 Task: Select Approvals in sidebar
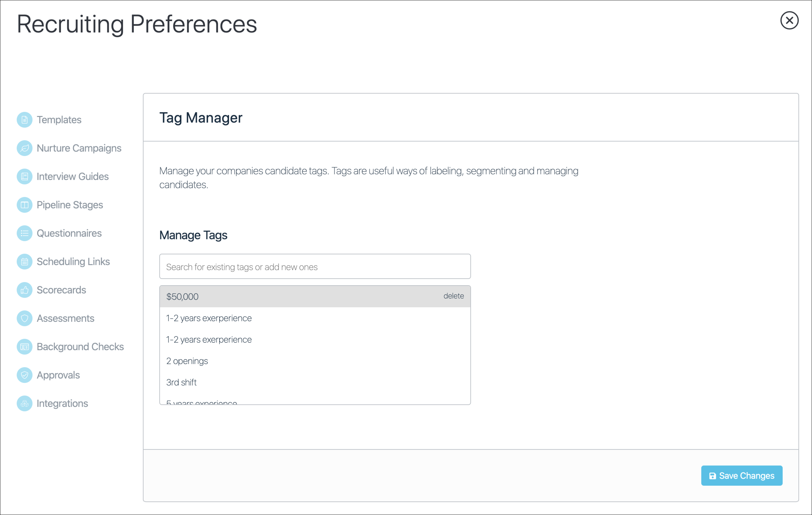(x=58, y=375)
